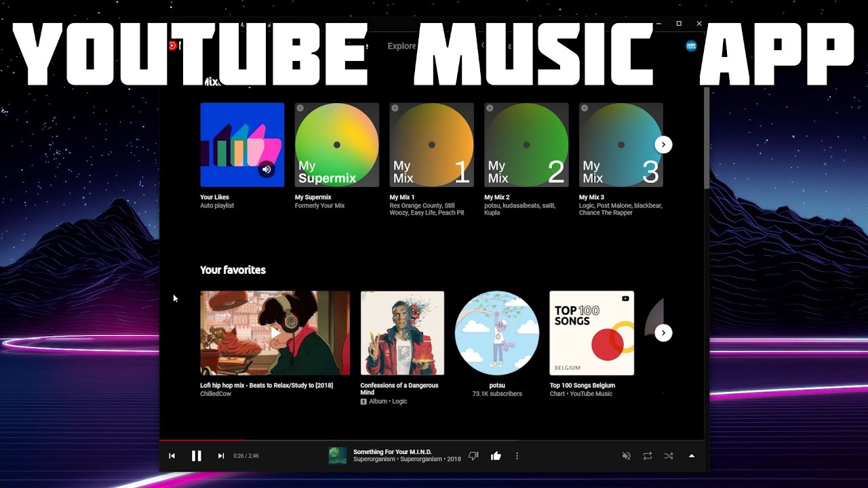This screenshot has height=488, width=868.
Task: Open the account avatar menu
Action: point(691,45)
